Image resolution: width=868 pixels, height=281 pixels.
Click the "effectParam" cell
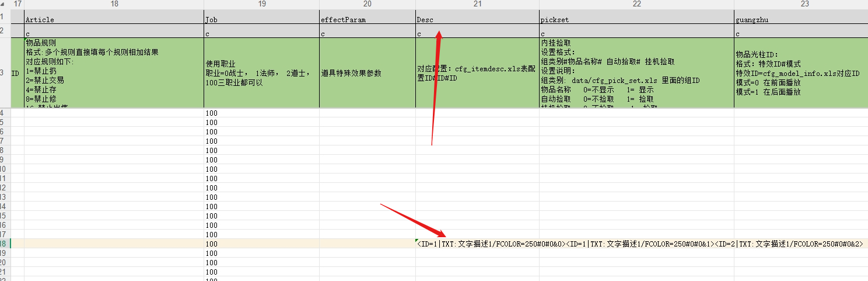[367, 19]
